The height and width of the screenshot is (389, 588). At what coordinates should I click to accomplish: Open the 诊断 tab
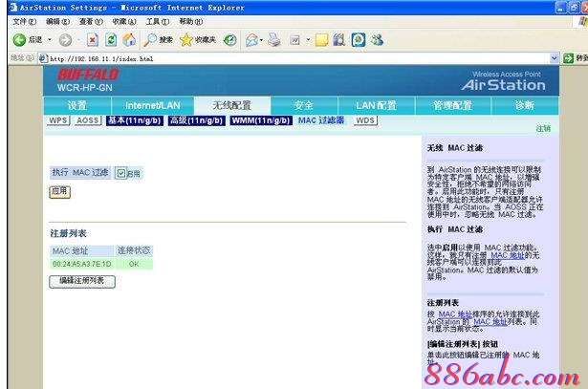tap(524, 106)
